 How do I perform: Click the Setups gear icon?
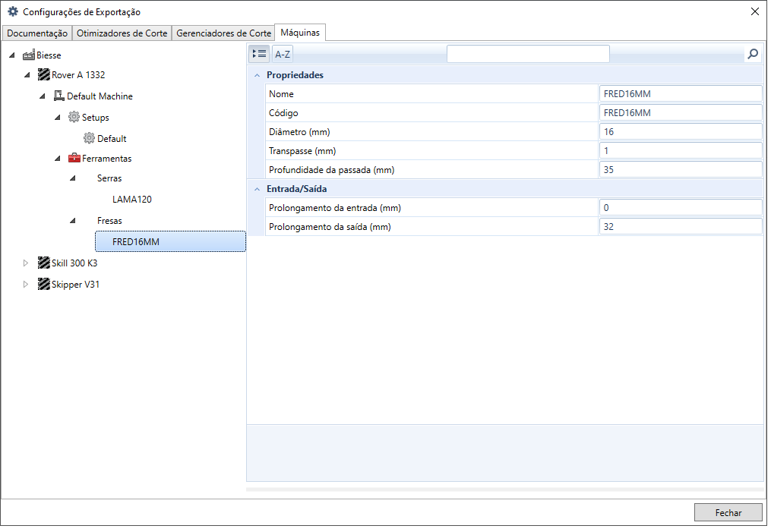(x=74, y=117)
